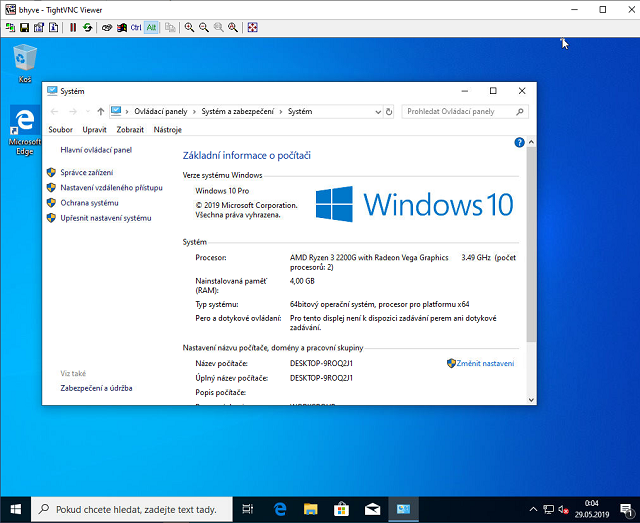Open Microsoft Store from the taskbar
Screen dimensions: 640x523
[x=341, y=509]
